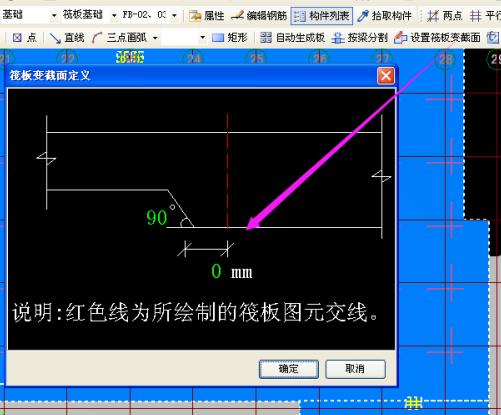Open the 属性 properties panel
Image resolution: width=501 pixels, height=415 pixels.
pyautogui.click(x=207, y=15)
